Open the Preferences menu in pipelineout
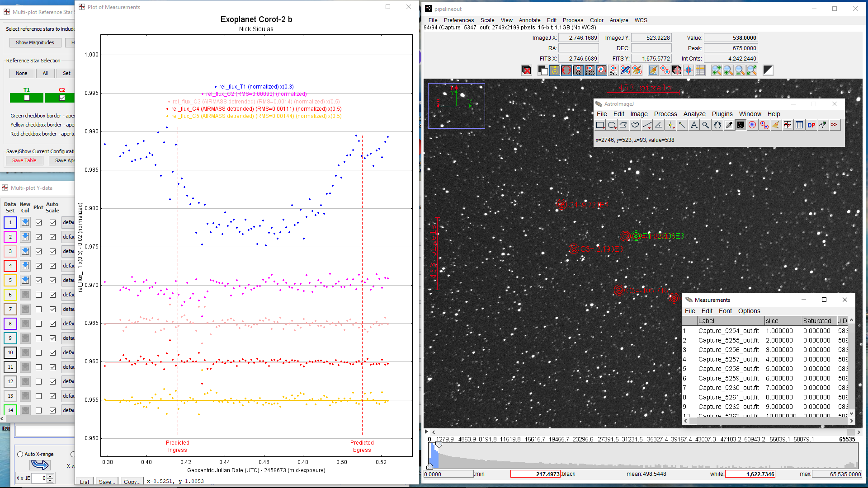The width and height of the screenshot is (868, 488). click(x=458, y=20)
